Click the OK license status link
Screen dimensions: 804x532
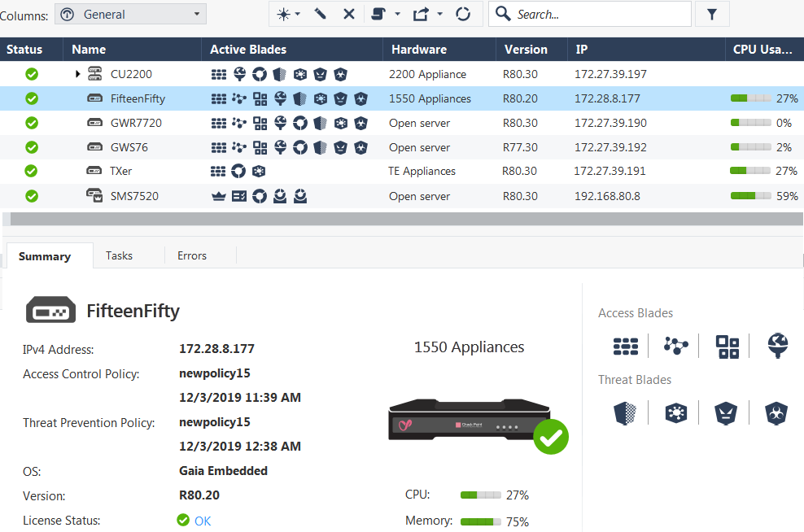coord(203,521)
